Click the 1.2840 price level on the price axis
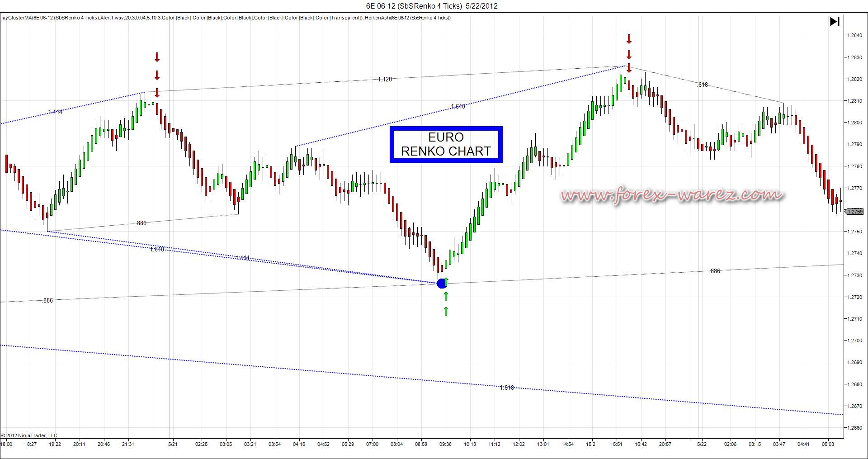 click(x=854, y=35)
